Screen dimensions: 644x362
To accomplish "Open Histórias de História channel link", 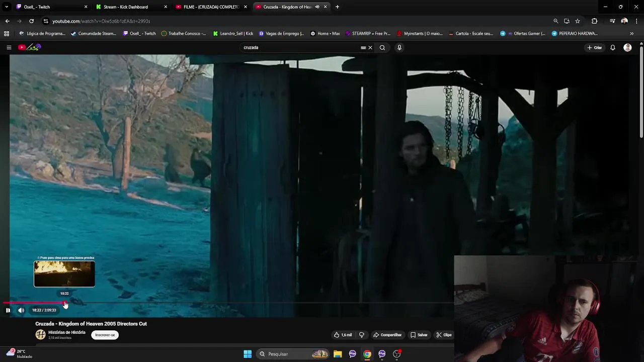I will (x=67, y=332).
